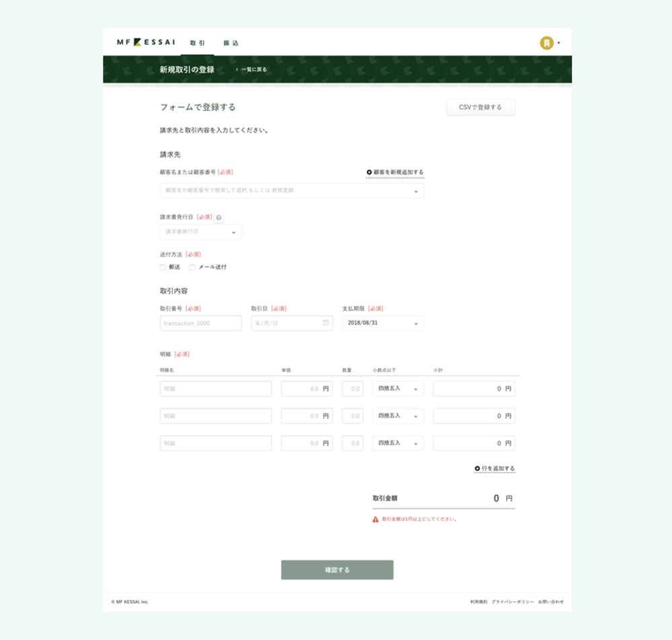672x640 pixels.
Task: Click the help icon beside 請求書発行日
Action: point(220,217)
